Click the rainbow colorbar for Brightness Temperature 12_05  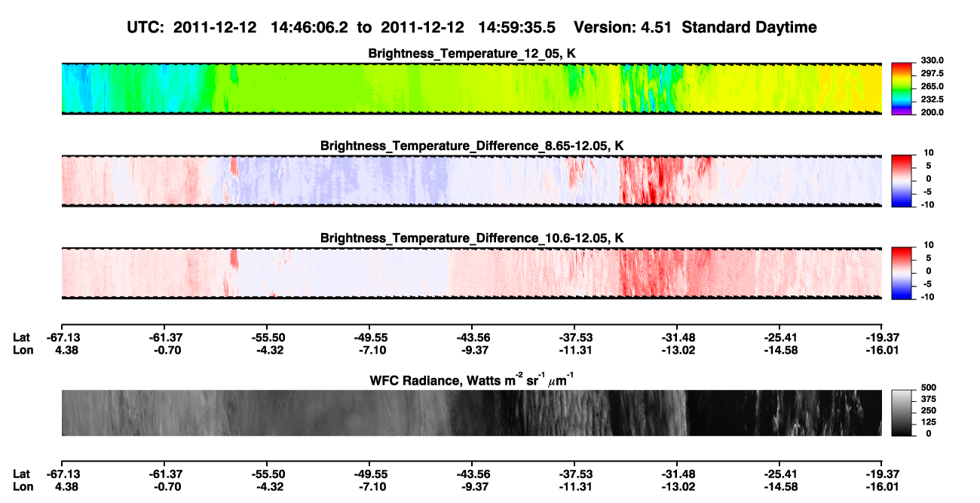pyautogui.click(x=902, y=88)
